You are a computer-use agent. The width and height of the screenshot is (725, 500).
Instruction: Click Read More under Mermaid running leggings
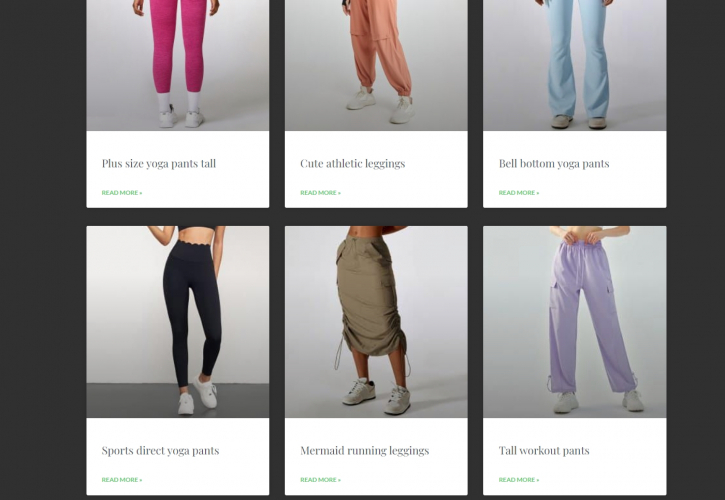320,480
